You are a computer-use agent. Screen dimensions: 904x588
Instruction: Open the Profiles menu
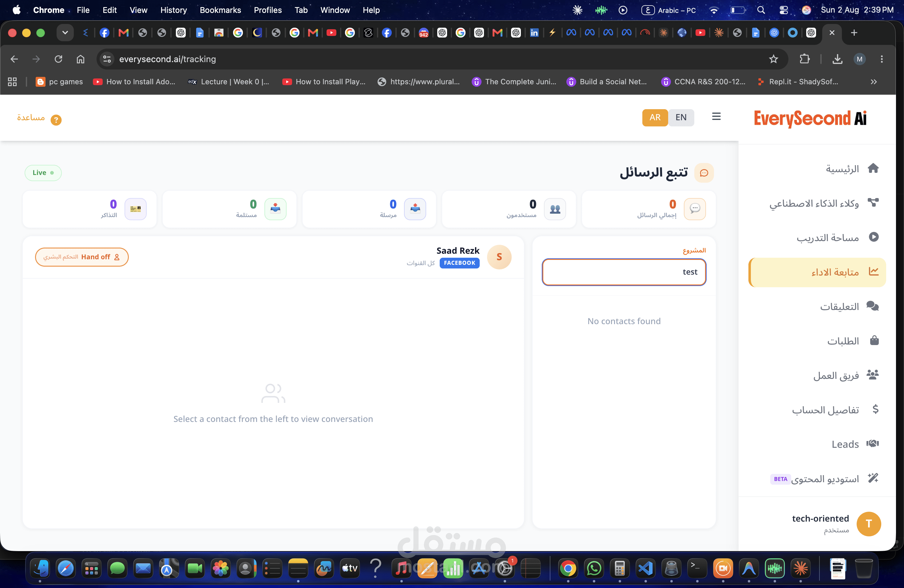tap(268, 10)
